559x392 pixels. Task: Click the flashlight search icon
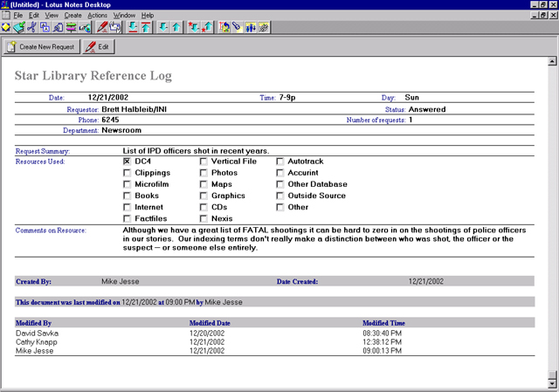(x=237, y=27)
